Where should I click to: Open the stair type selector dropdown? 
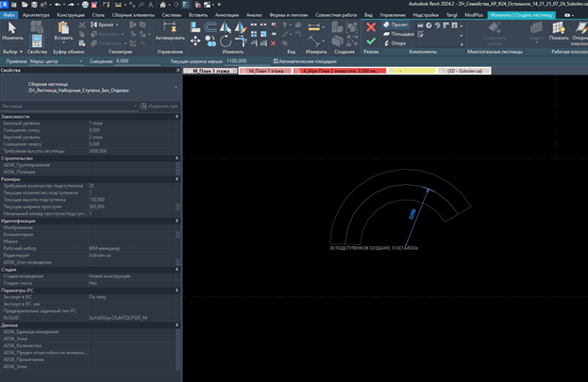176,87
